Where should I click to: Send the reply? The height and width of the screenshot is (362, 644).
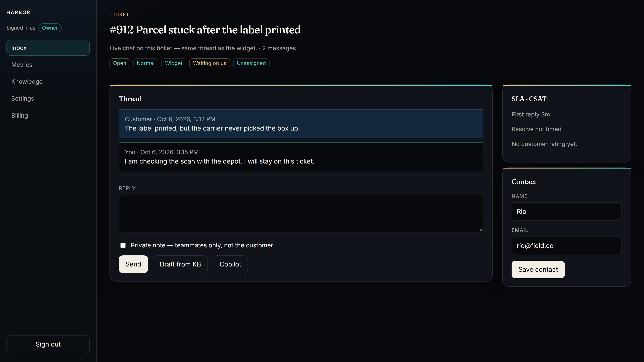tap(133, 264)
